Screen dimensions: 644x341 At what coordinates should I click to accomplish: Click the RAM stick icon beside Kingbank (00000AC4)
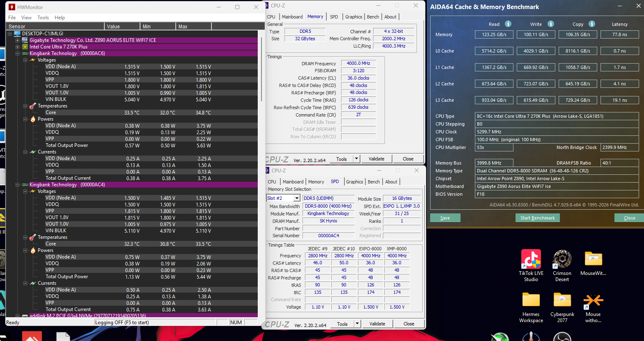tap(25, 185)
